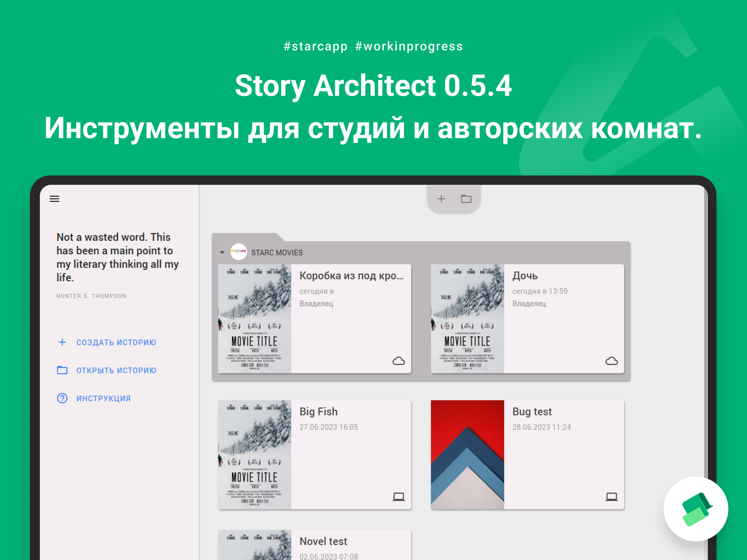The height and width of the screenshot is (560, 747).
Task: Click the Владелец label on Дочь card
Action: point(529,303)
